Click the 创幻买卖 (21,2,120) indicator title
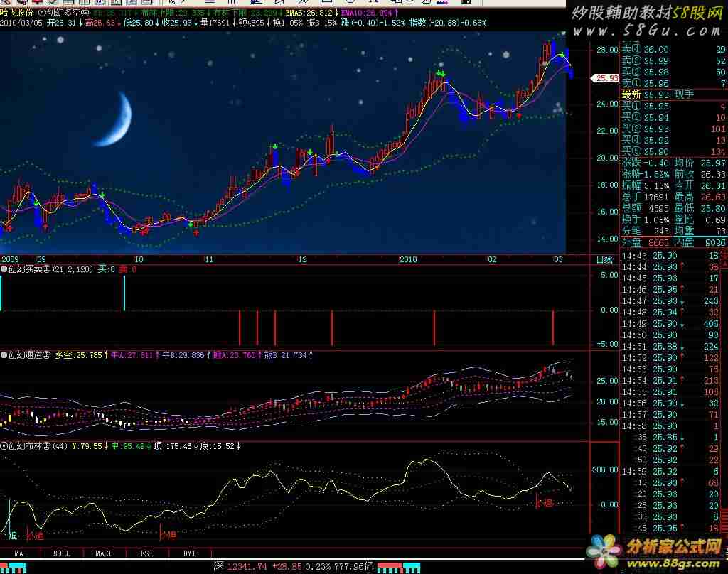 50,269
